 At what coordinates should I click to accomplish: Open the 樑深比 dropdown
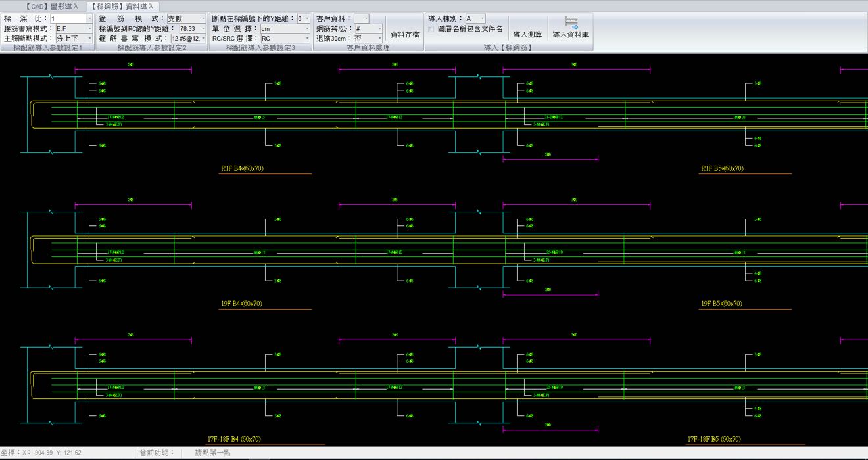coord(89,19)
